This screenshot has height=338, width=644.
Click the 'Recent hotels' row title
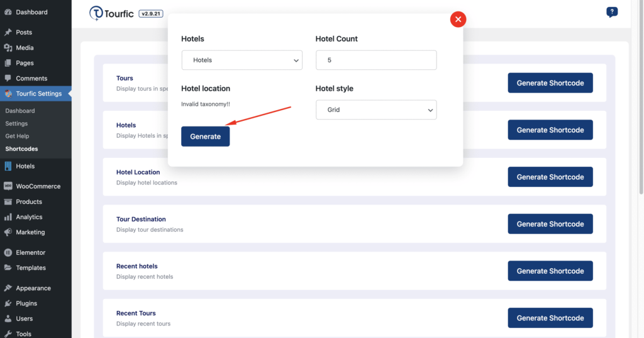136,266
